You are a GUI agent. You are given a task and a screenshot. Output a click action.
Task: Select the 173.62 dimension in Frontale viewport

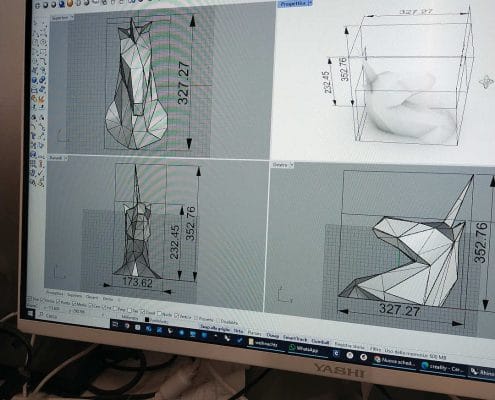pyautogui.click(x=137, y=282)
